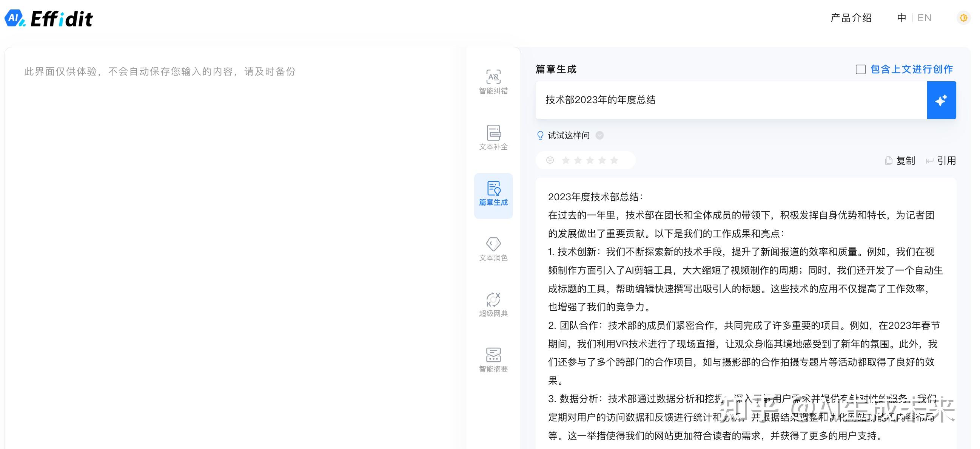The image size is (980, 449).
Task: Click the blue sparkle generate button
Action: coord(941,100)
